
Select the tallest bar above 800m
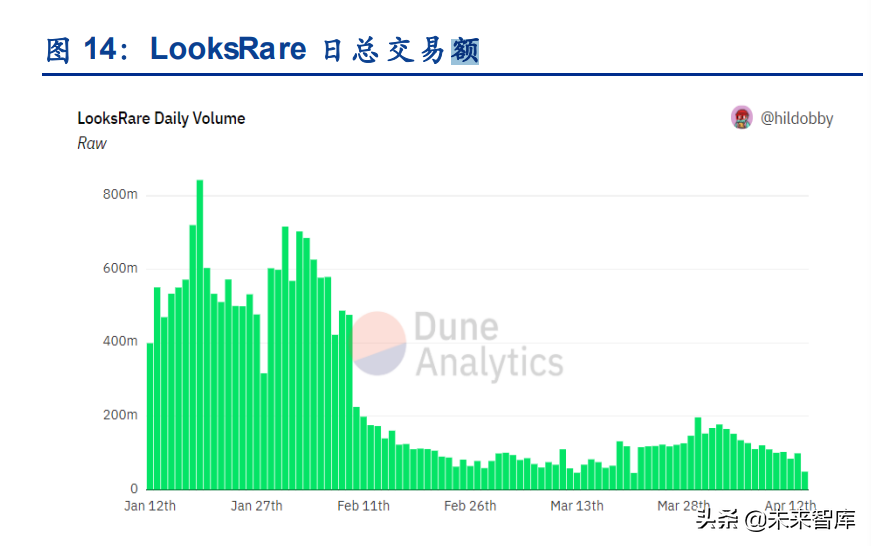[x=200, y=334]
